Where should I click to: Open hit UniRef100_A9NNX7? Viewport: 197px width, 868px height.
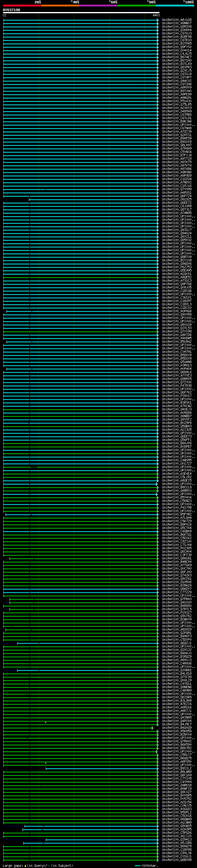(x=177, y=23)
